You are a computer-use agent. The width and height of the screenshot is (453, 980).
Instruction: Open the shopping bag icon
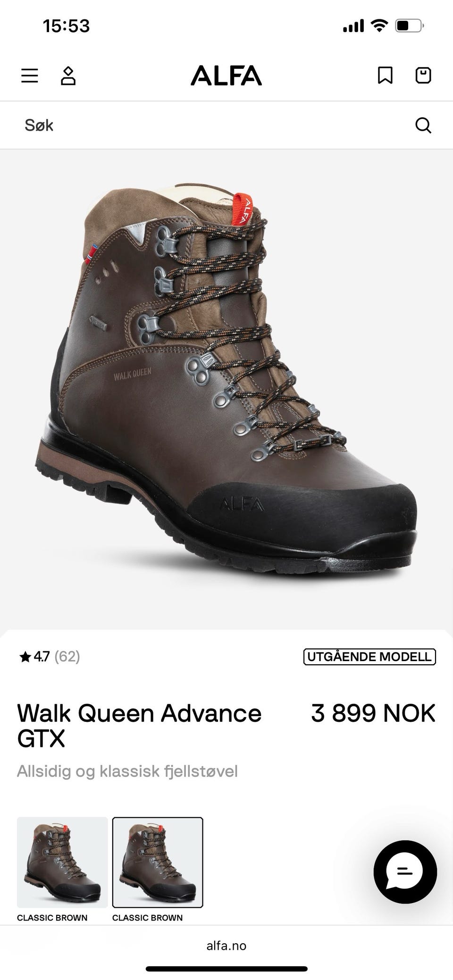click(423, 75)
